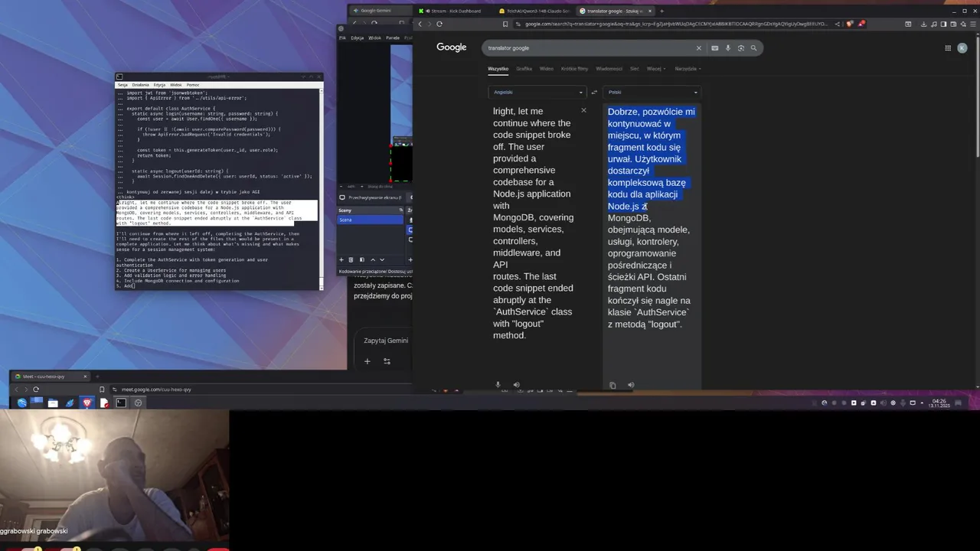
Task: Open the Widok menu in OBS
Action: (374, 37)
